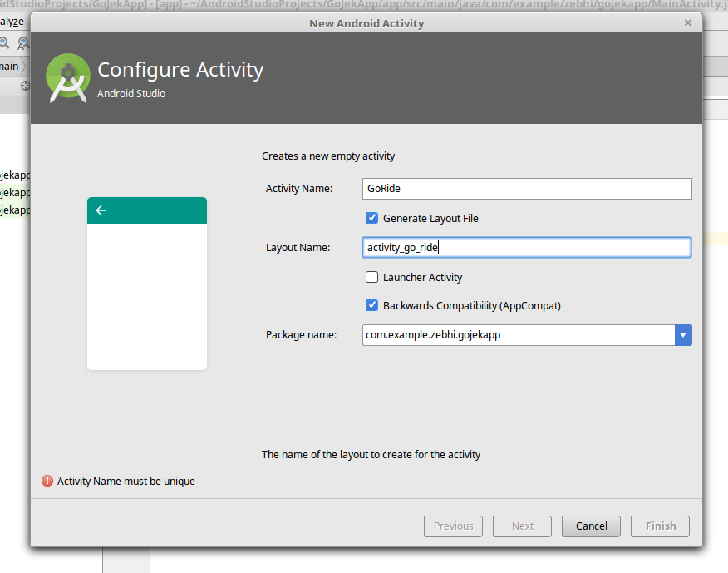Open the Package name dropdown
728x573 pixels.
683,334
